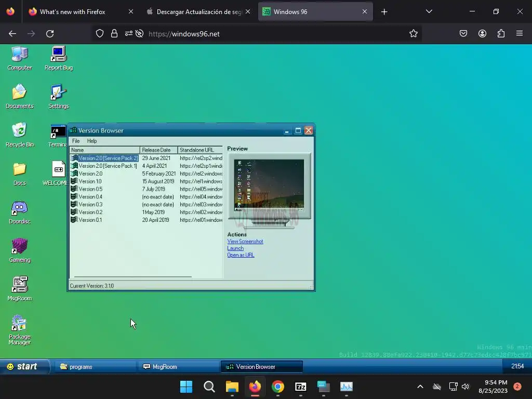Viewport: 532px width, 399px height.
Task: Open the Firefox application menu
Action: click(520, 34)
